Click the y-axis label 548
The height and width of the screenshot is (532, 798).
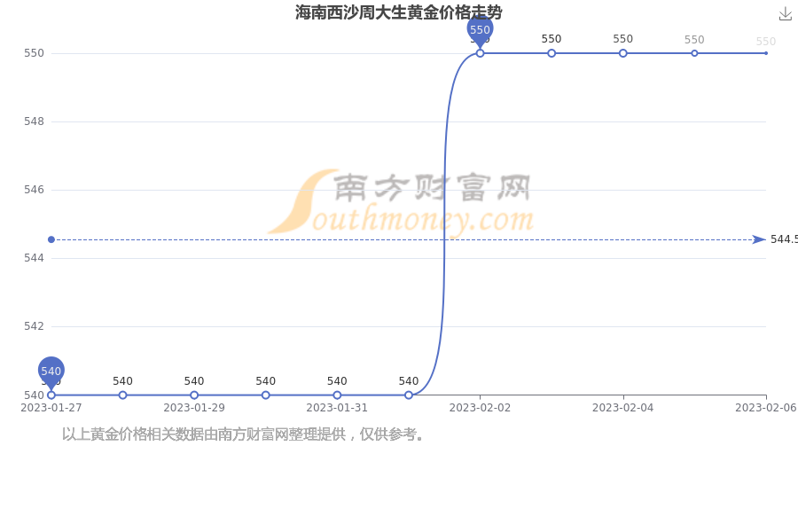click(34, 121)
